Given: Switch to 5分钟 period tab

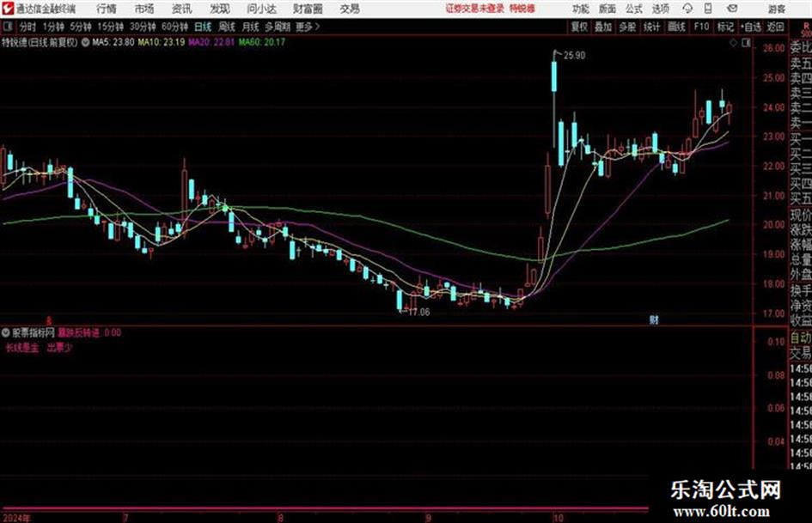Looking at the screenshot, I should tap(80, 27).
